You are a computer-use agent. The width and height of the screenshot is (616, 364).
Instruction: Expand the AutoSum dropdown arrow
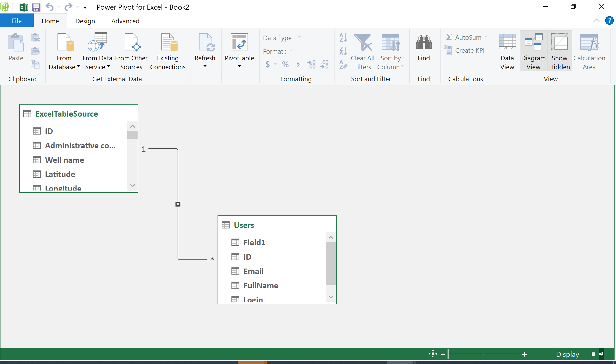click(x=486, y=37)
